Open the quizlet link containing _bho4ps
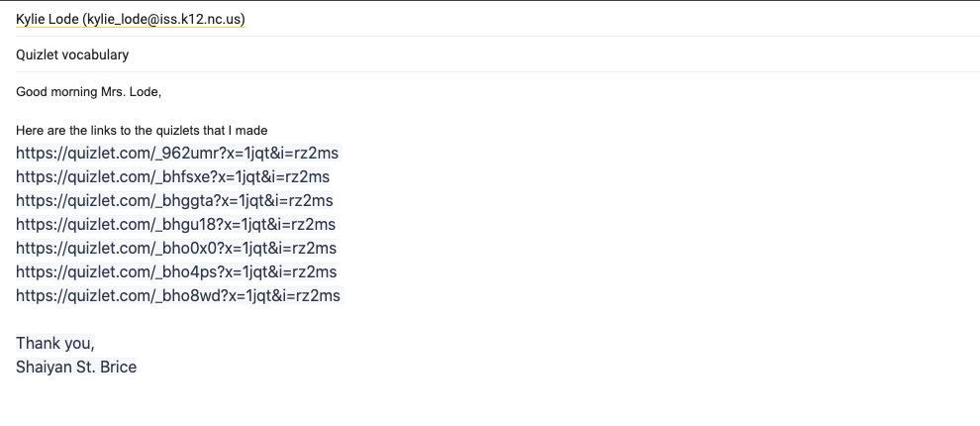The image size is (980, 426). [176, 272]
